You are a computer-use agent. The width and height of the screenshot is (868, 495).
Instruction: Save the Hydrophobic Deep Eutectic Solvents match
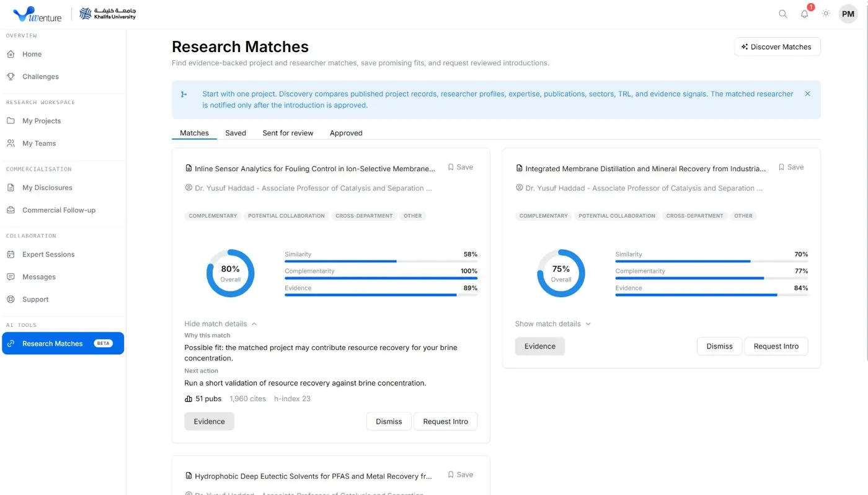coord(461,475)
